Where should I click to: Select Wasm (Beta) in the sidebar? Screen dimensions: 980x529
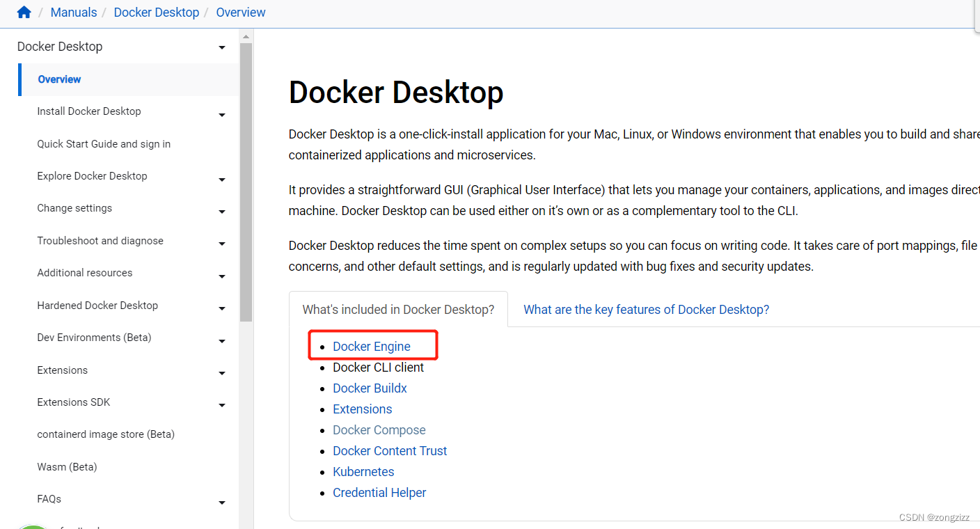click(67, 466)
